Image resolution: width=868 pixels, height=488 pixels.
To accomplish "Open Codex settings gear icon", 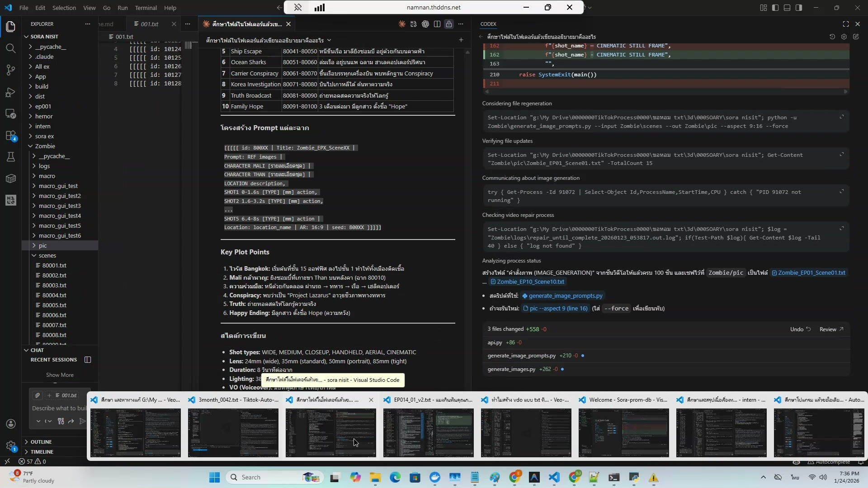I will 844,37.
